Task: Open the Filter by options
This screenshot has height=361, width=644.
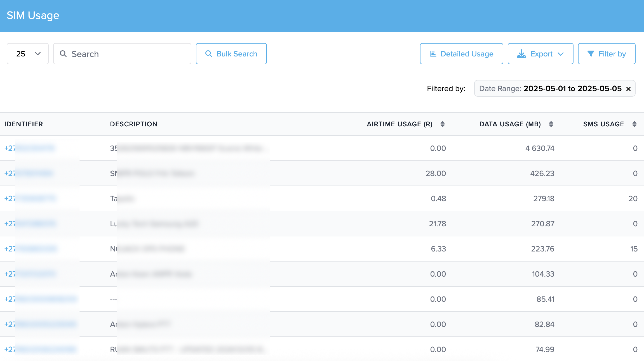Action: click(607, 54)
